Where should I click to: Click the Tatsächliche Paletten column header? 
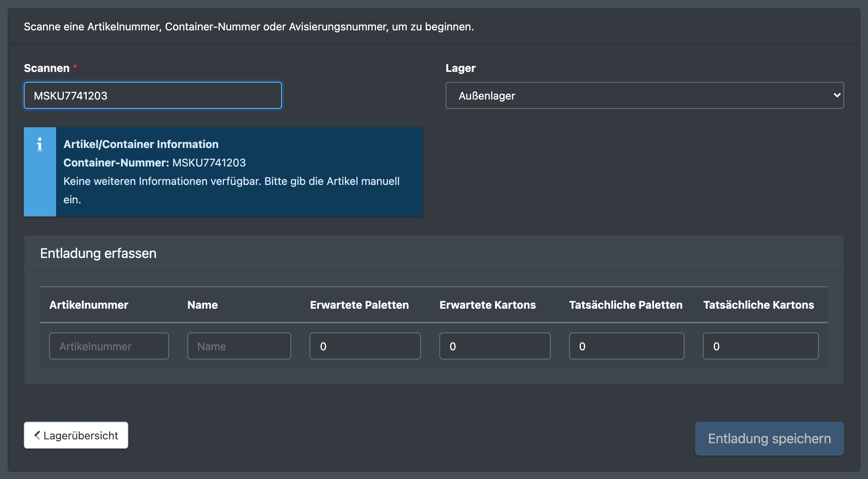pos(626,305)
